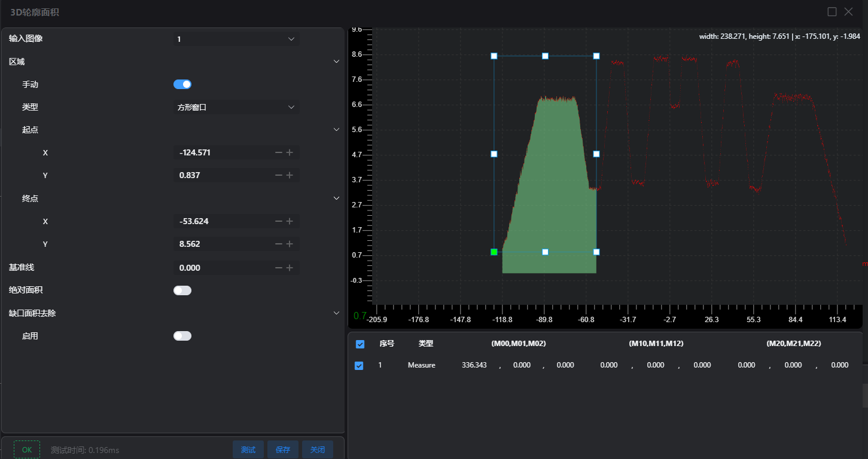
Task: Click the Measure type cell in row 1
Action: [x=422, y=365]
